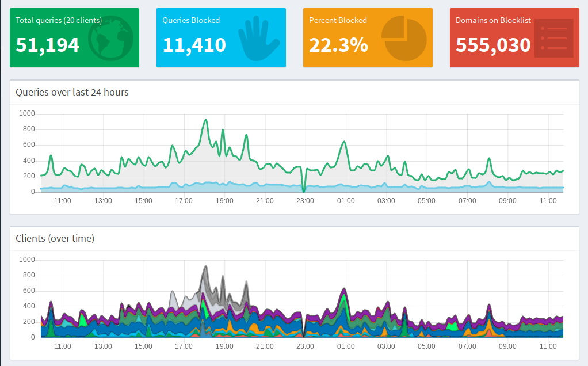Screen dimensions: 588x366
Task: Click the 'Clients (over time)' panel heading
Action: pos(55,238)
